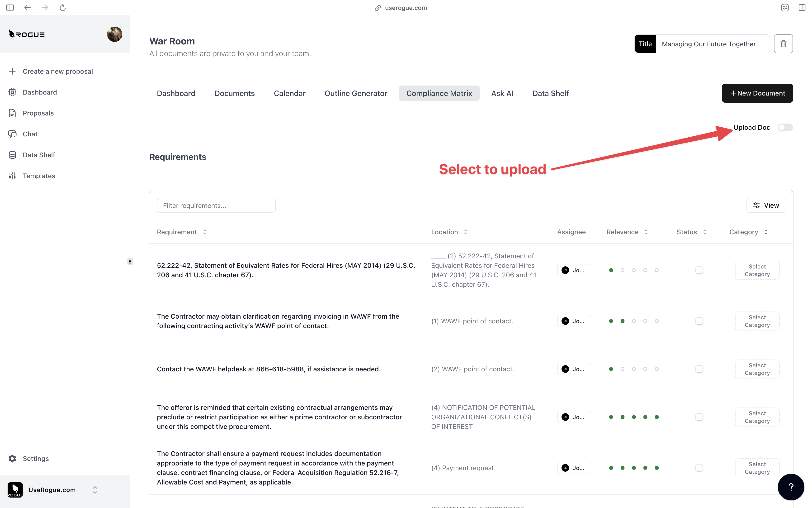Open the Data Shelf sidebar icon
This screenshot has height=508, width=812.
(x=12, y=155)
